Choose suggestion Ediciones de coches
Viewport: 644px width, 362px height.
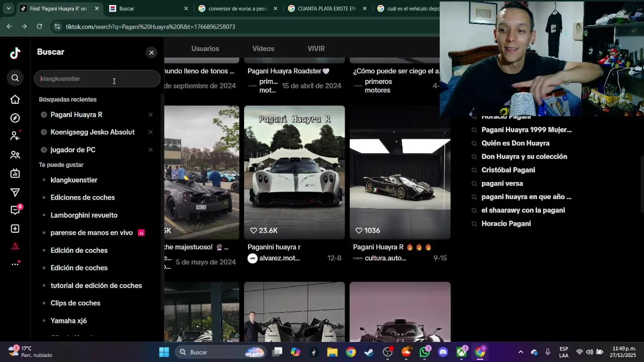tap(83, 198)
